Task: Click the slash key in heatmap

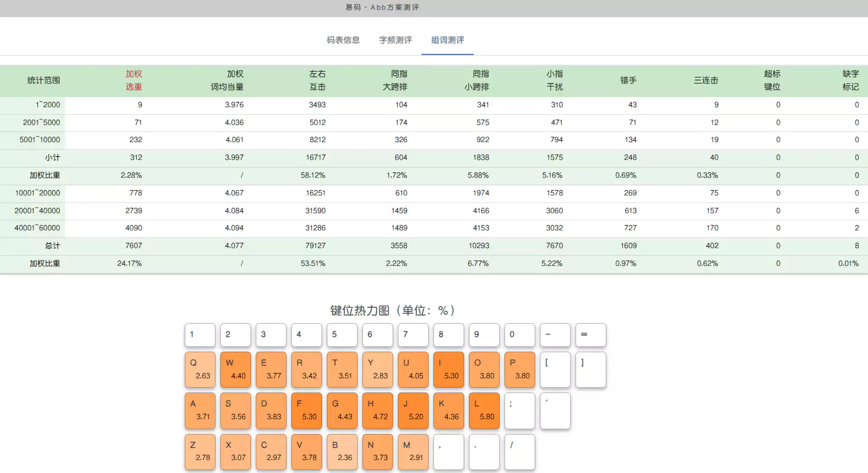Action: tap(520, 452)
